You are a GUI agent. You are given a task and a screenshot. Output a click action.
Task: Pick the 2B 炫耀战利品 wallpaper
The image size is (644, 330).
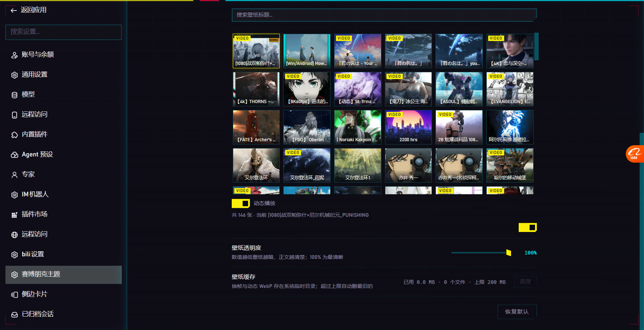pos(459,127)
